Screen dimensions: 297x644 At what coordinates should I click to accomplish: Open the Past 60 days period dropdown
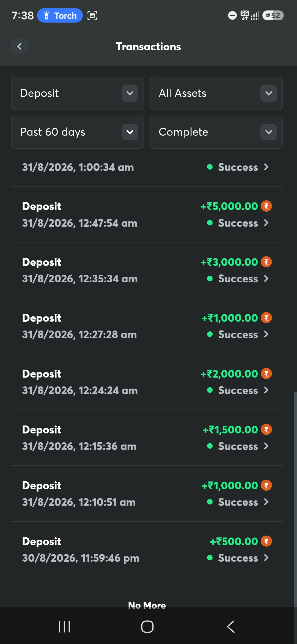click(x=78, y=132)
